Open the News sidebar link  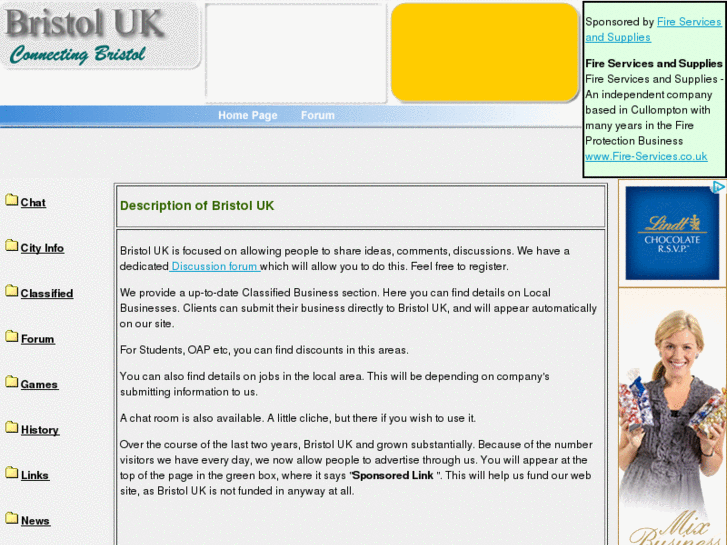pos(35,521)
